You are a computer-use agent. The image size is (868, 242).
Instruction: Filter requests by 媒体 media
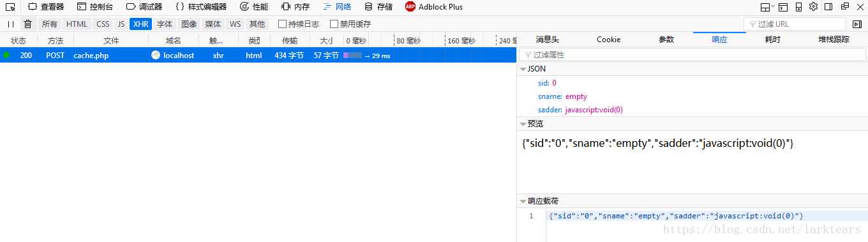click(213, 24)
